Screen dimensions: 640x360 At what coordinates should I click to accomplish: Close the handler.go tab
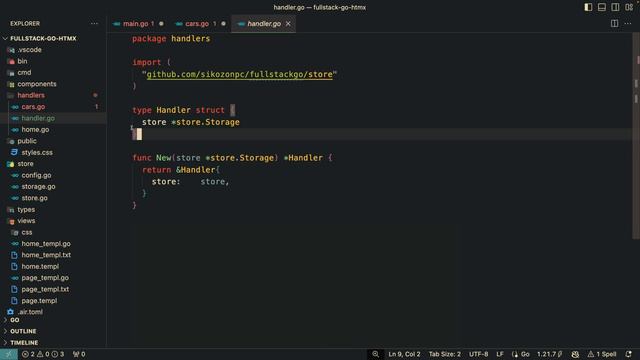pyautogui.click(x=288, y=24)
